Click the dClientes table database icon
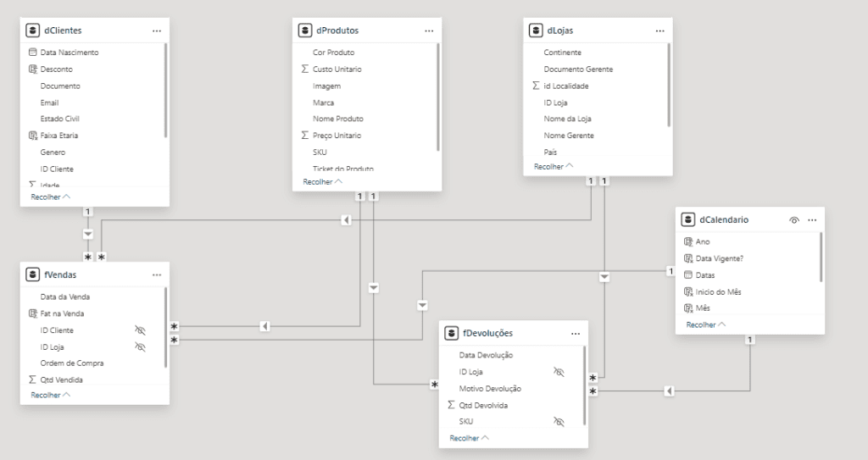Screen dimensions: 868x460 (33, 30)
